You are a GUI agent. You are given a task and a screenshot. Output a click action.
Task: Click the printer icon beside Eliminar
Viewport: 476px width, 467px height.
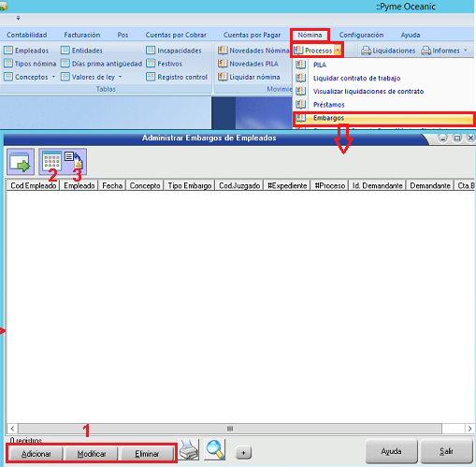(x=189, y=450)
